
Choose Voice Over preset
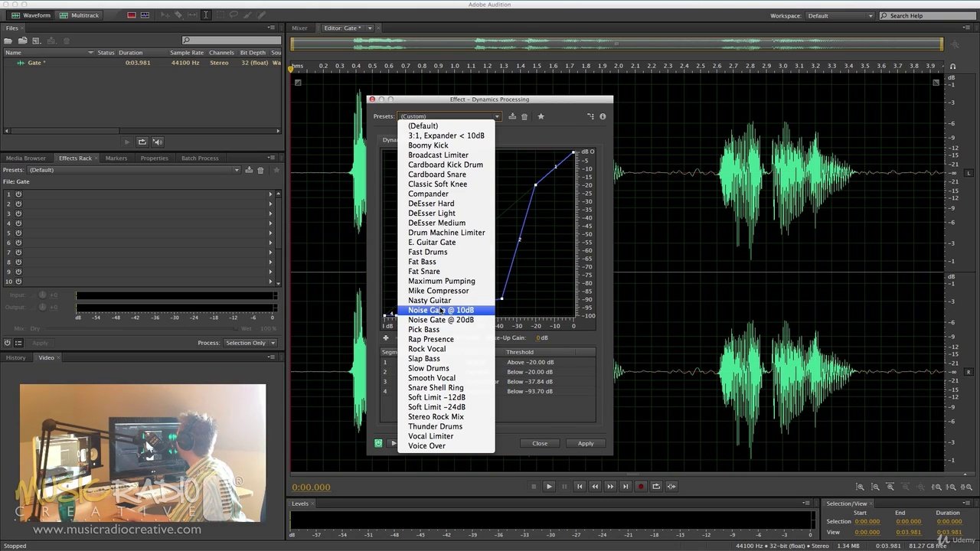coord(446,446)
